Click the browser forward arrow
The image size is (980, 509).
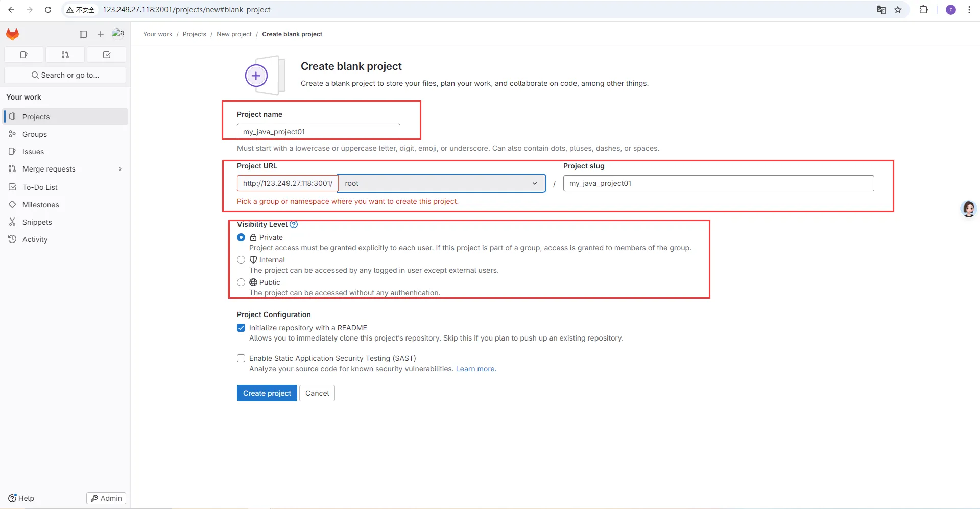pyautogui.click(x=30, y=10)
